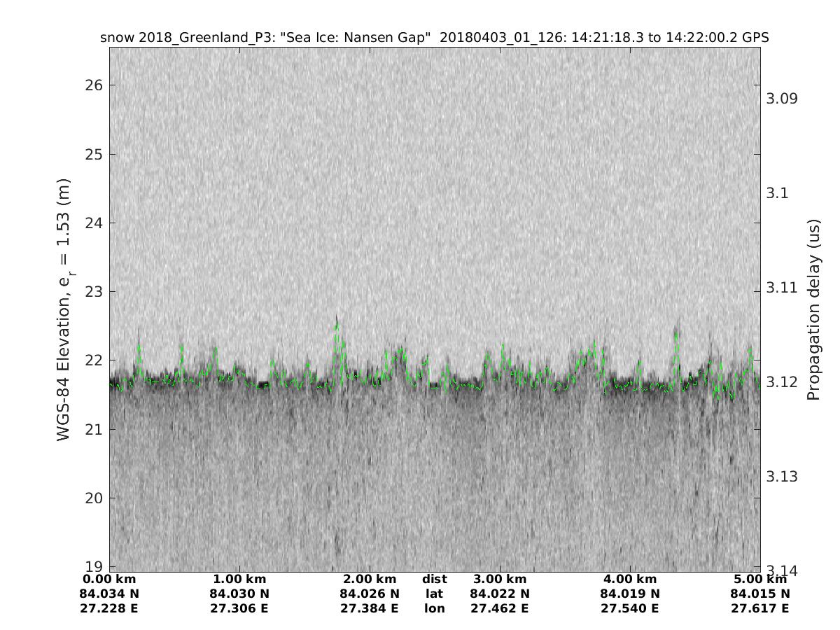Click the 0.00 km distance label
This screenshot has width=840, height=630.
point(109,580)
